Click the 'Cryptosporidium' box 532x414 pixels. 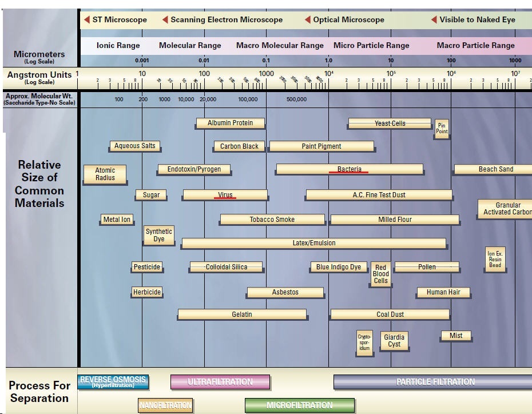pos(365,343)
